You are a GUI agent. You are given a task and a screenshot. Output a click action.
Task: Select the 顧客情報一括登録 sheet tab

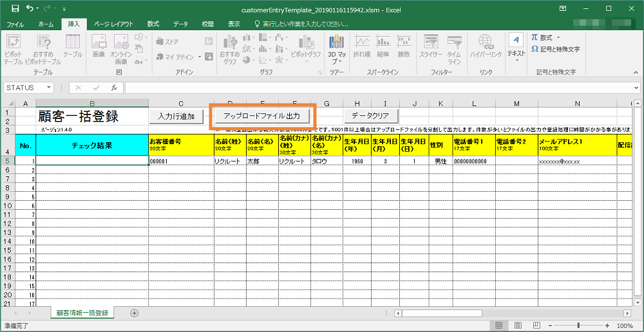click(x=82, y=313)
